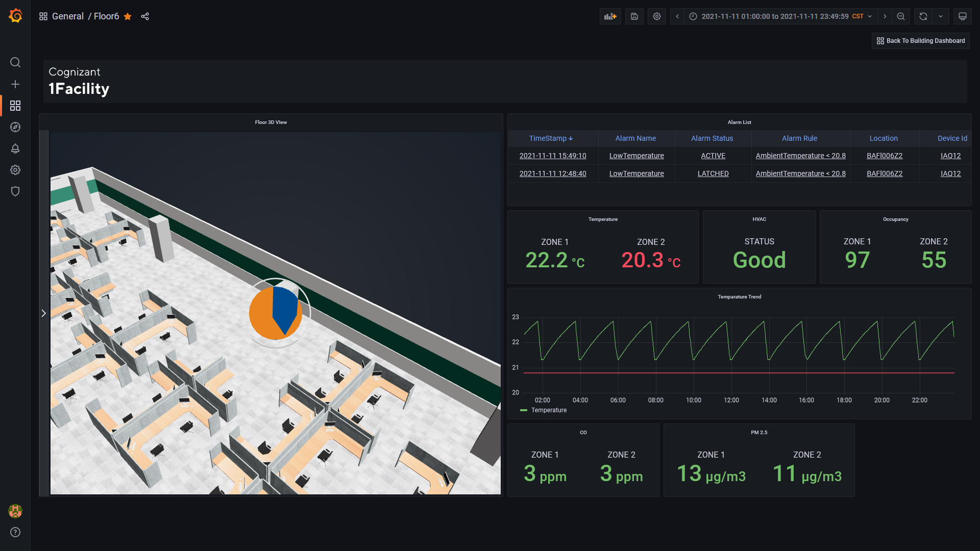Image resolution: width=980 pixels, height=551 pixels.
Task: Toggle the Temperature series legend visibility
Action: [x=549, y=410]
